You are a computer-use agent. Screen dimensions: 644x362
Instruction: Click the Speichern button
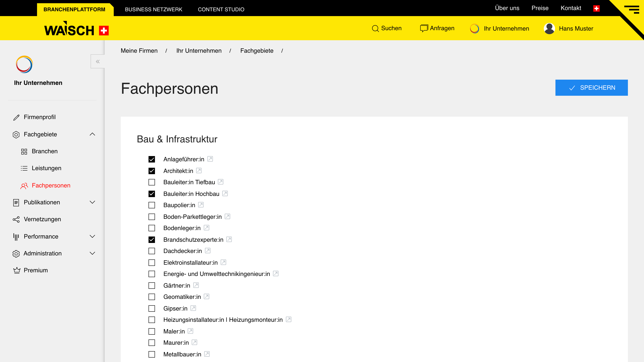tap(591, 88)
